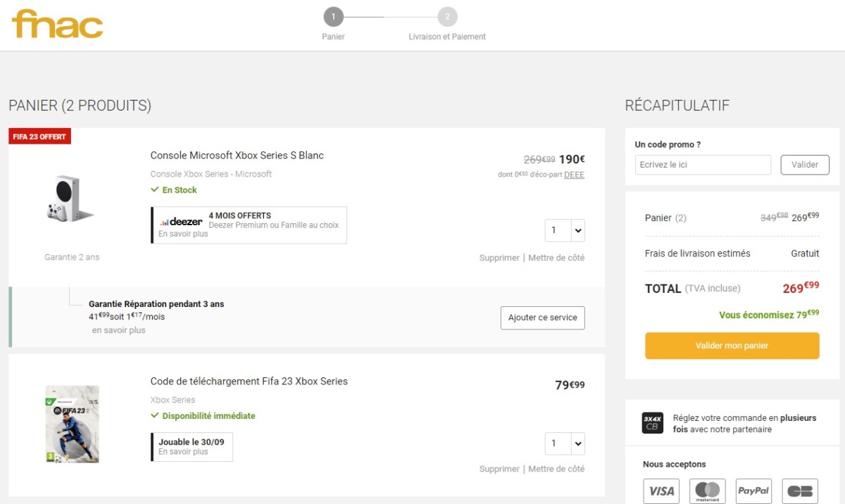This screenshot has width=845, height=504.
Task: Open quantity dropdown for Xbox Series S
Action: (x=565, y=230)
